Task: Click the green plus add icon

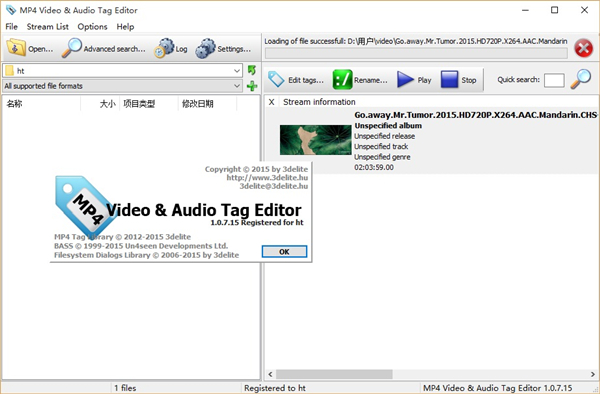Action: tap(252, 86)
